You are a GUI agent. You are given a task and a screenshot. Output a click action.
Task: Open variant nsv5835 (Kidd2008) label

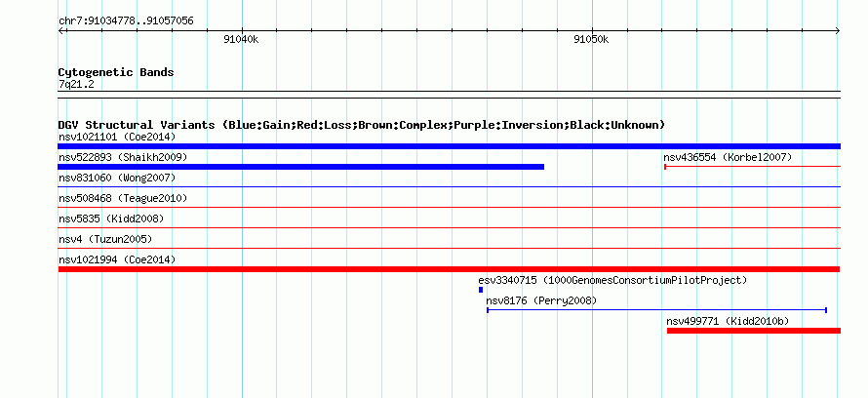[x=111, y=219]
